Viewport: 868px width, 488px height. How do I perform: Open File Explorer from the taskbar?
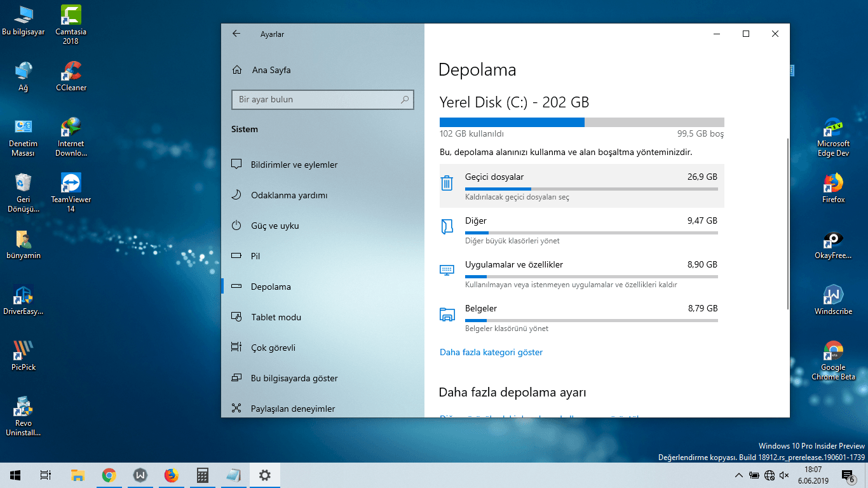pyautogui.click(x=78, y=475)
